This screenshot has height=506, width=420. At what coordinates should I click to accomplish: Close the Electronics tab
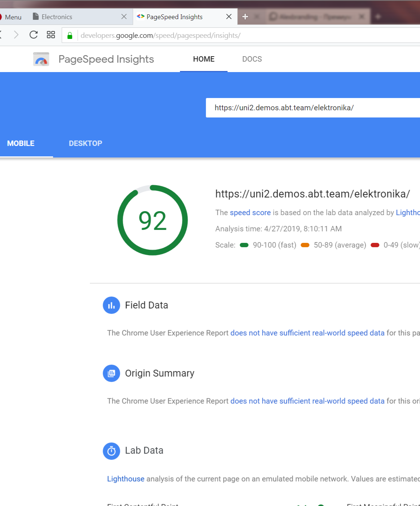(x=124, y=17)
